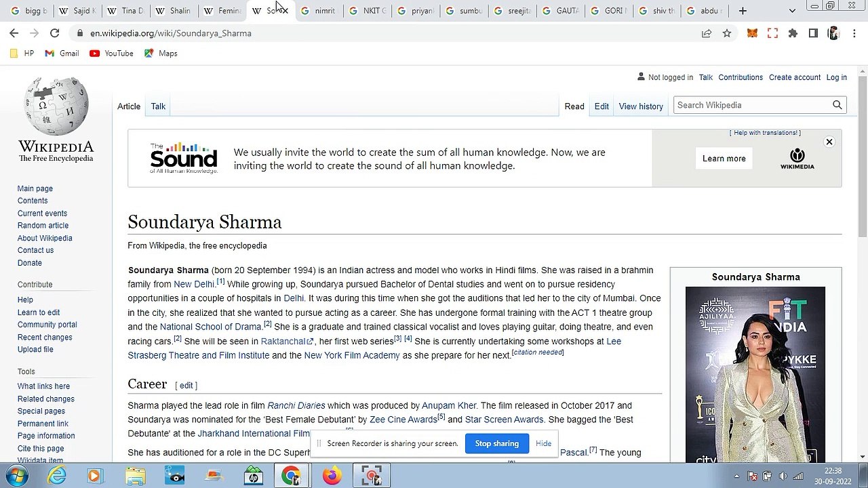Dismiss the Sound of All Knowledge banner
Viewport: 868px width, 488px height.
[829, 142]
